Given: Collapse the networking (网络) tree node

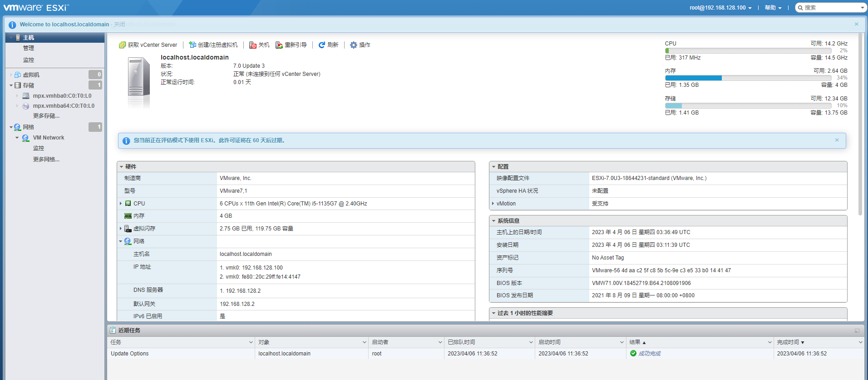Looking at the screenshot, I should click(x=11, y=127).
